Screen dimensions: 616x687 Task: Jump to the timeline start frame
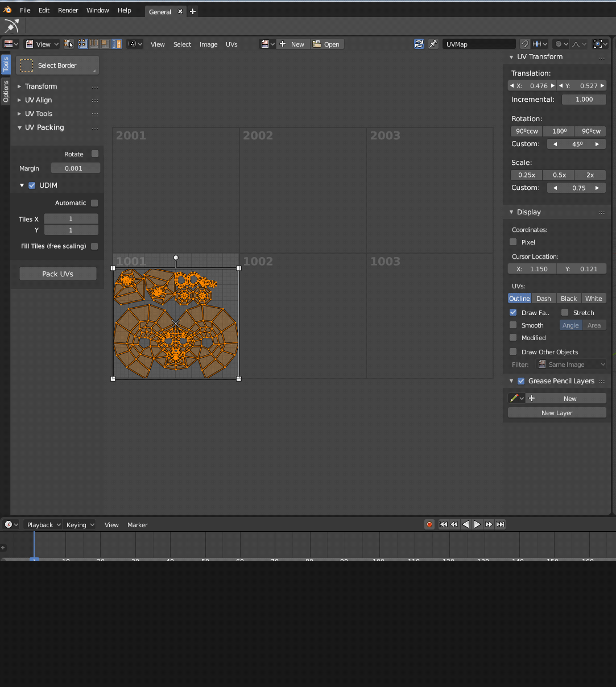click(443, 524)
